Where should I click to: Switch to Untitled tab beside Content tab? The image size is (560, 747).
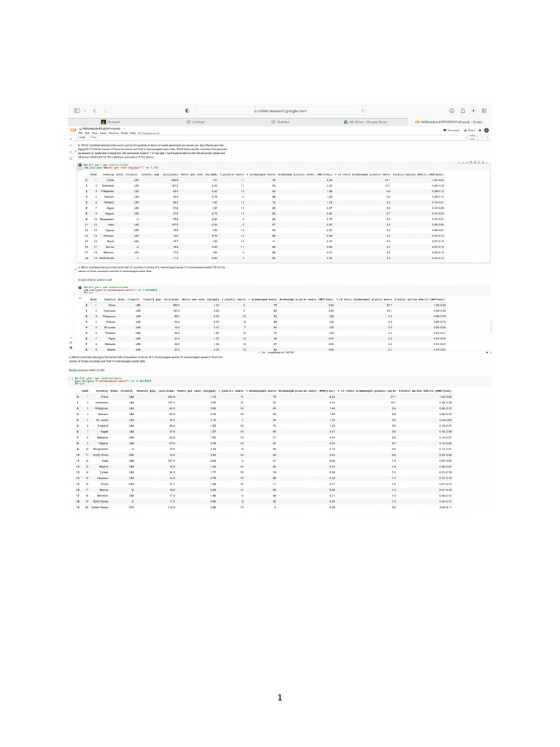point(195,122)
